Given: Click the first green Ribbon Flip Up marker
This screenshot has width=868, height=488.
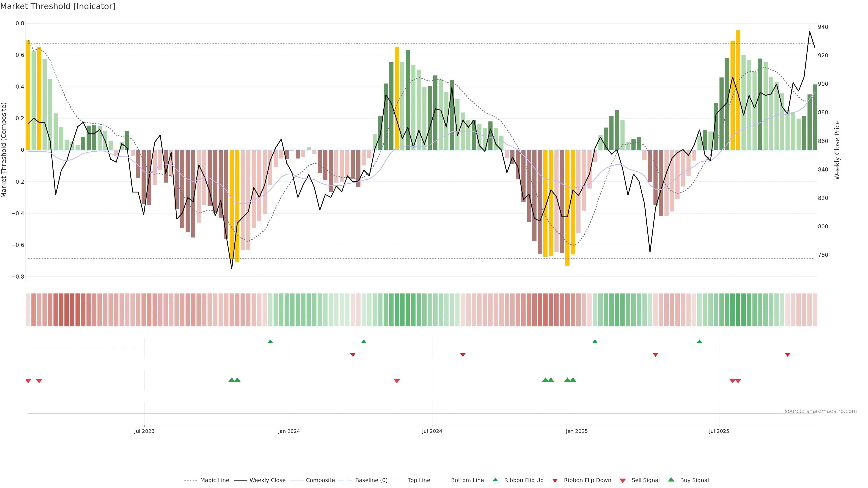Looking at the screenshot, I should (270, 342).
